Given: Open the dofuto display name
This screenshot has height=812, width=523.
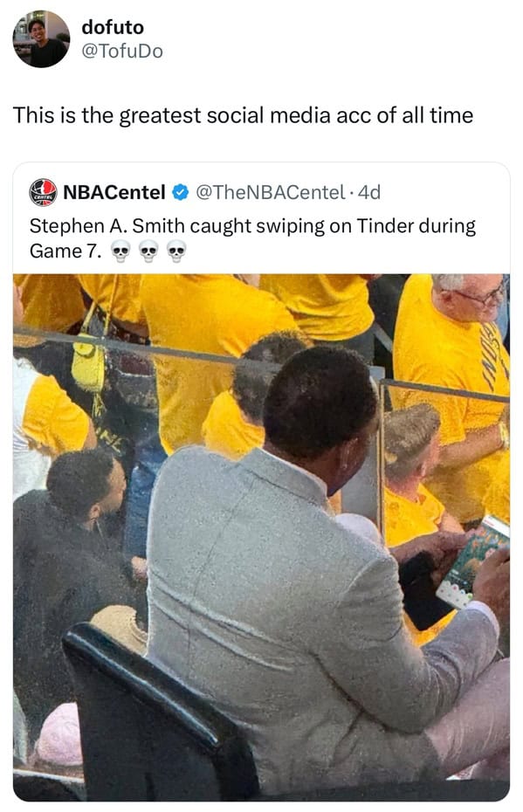Looking at the screenshot, I should click(113, 27).
